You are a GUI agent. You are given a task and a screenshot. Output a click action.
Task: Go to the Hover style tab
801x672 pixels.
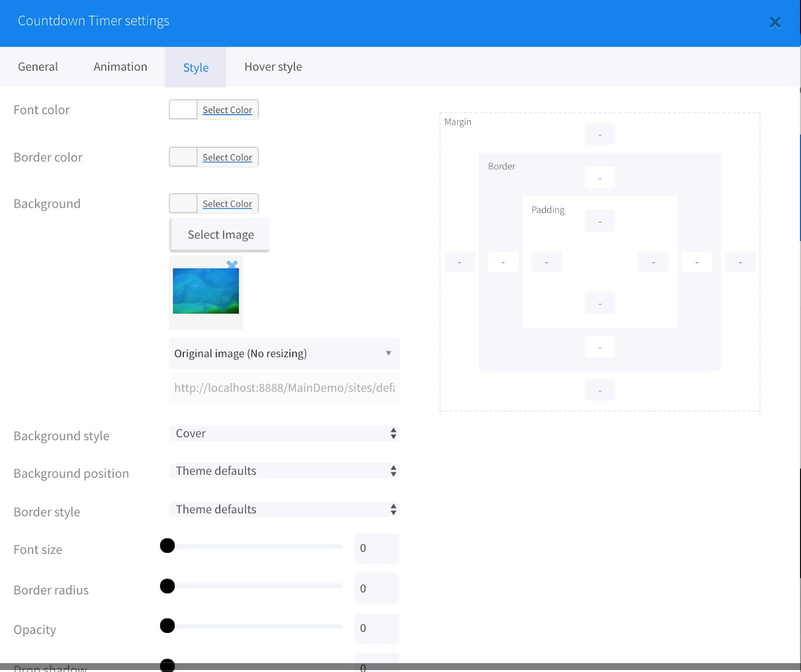(x=273, y=67)
